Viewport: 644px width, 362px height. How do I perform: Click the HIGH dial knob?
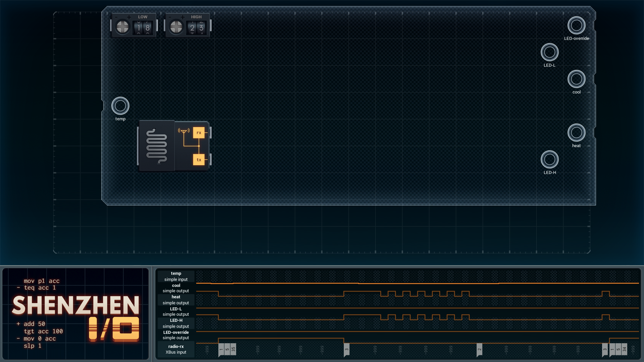tap(176, 27)
